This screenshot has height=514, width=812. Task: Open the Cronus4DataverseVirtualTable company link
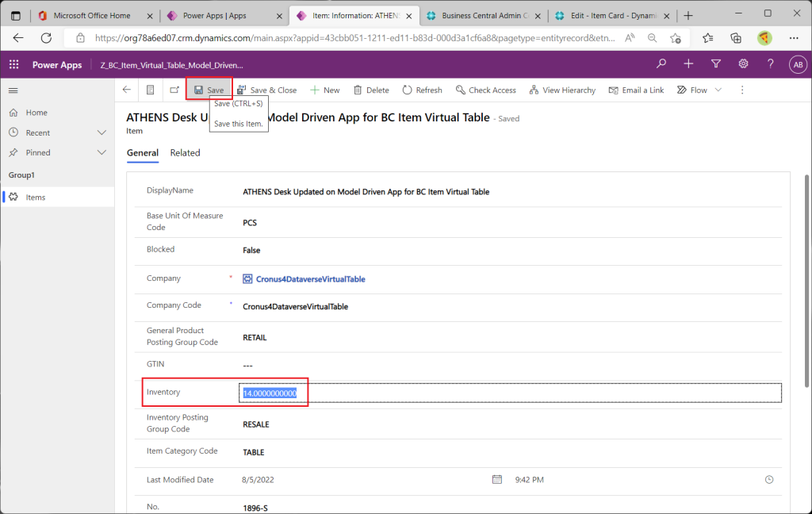[310, 278]
